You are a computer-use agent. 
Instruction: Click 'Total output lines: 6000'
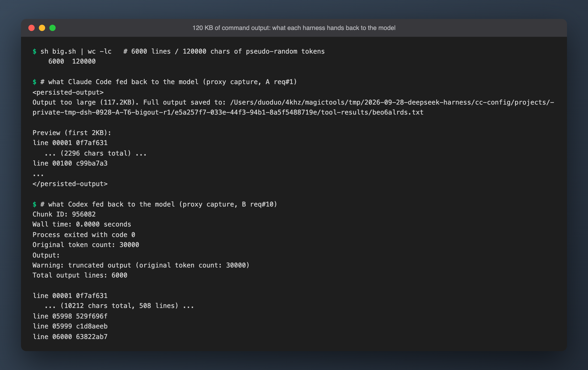click(x=80, y=275)
